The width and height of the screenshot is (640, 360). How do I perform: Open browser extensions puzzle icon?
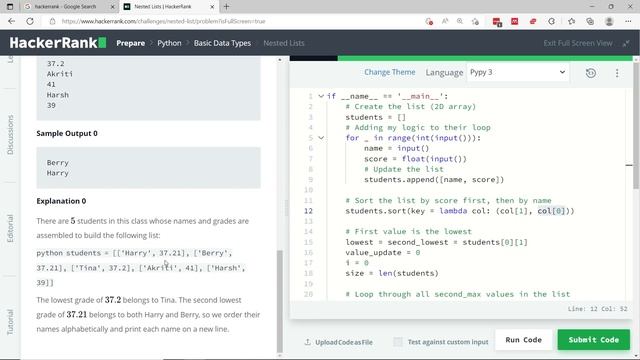[551, 21]
